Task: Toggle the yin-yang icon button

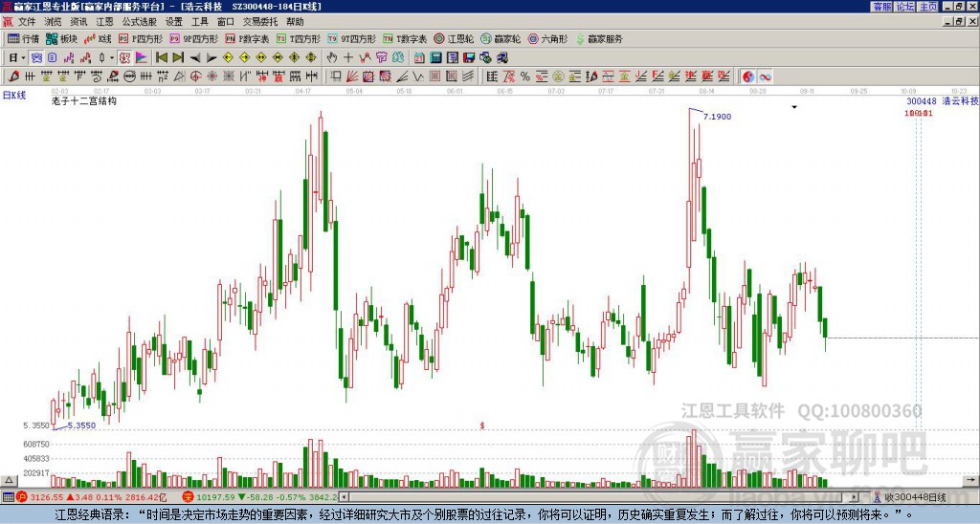Action: tap(748, 76)
